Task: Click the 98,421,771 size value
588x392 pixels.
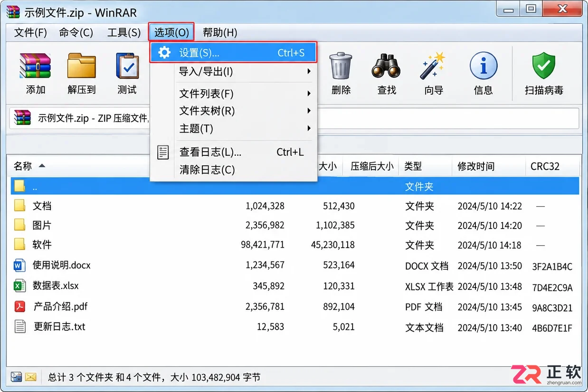Action: [263, 245]
